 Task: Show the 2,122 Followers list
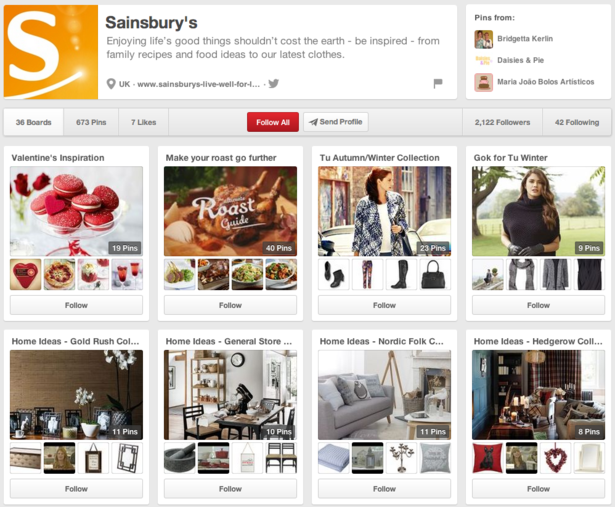tap(502, 122)
